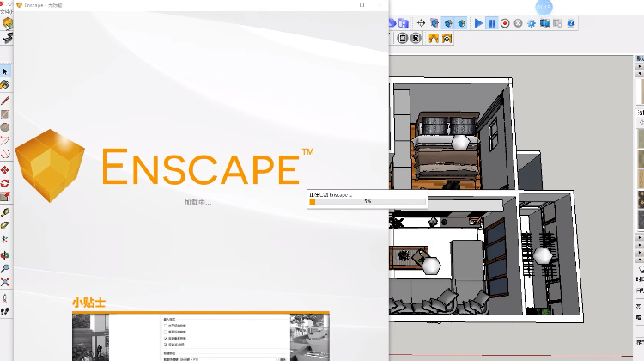Select the Rectangle drawing tool

pos(5,114)
